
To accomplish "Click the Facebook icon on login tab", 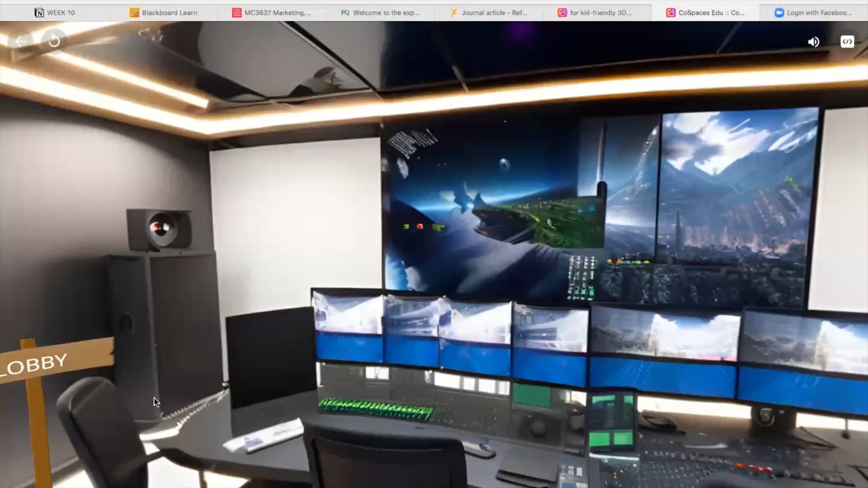I will [779, 13].
